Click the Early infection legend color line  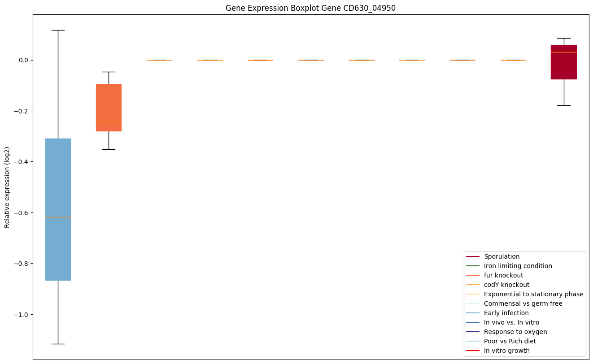tap(473, 313)
